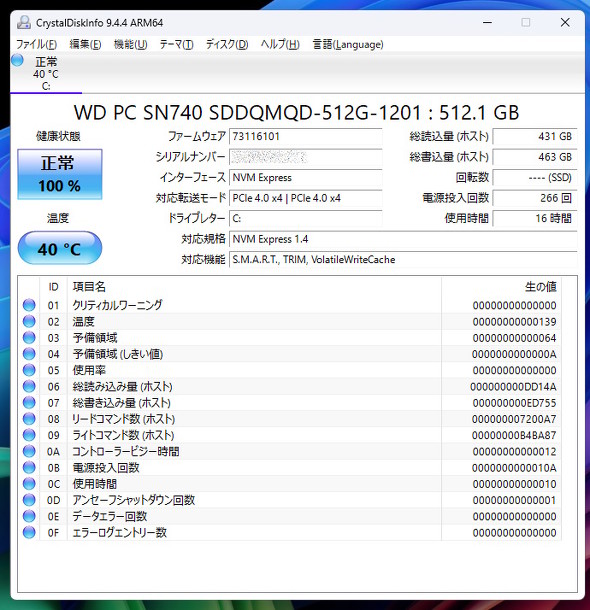Viewport: 590px width, 610px height.
Task: Click status orb for 01 クリティカルワーニング
Action: coord(29,305)
